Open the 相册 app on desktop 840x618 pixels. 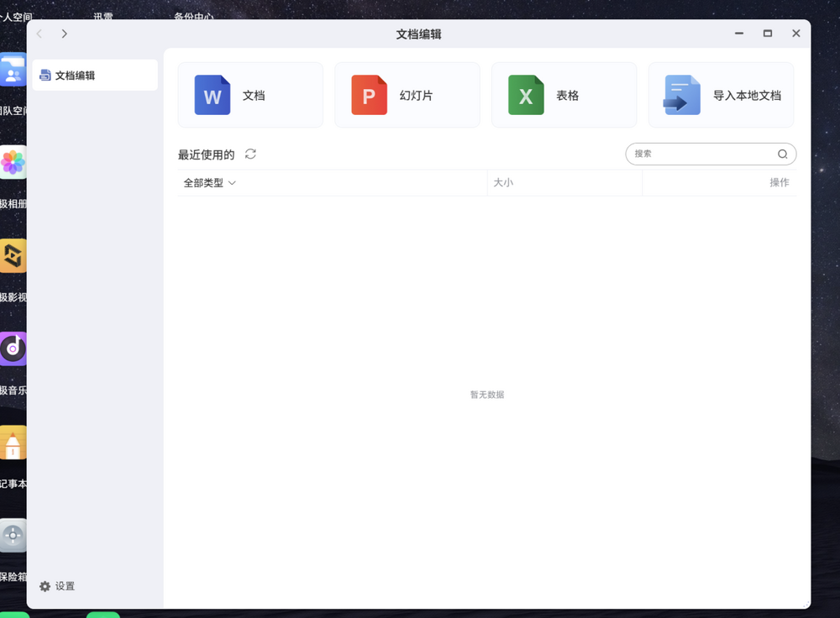[13, 163]
